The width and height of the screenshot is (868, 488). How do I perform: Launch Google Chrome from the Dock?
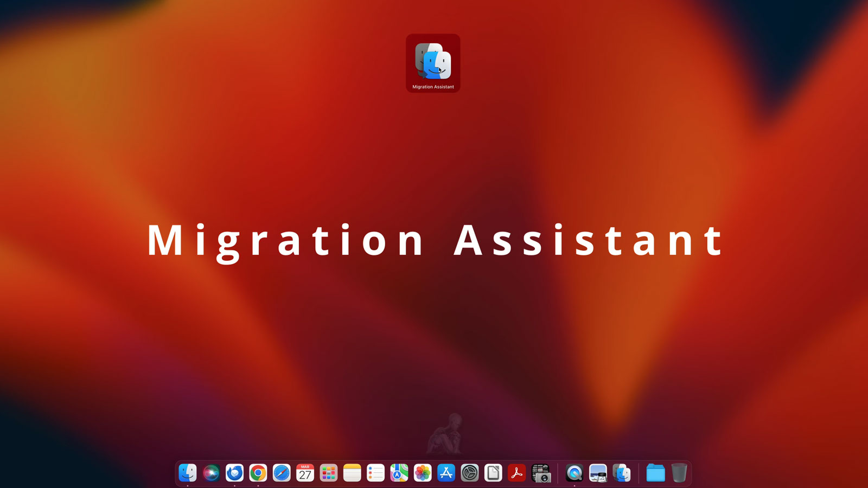258,473
